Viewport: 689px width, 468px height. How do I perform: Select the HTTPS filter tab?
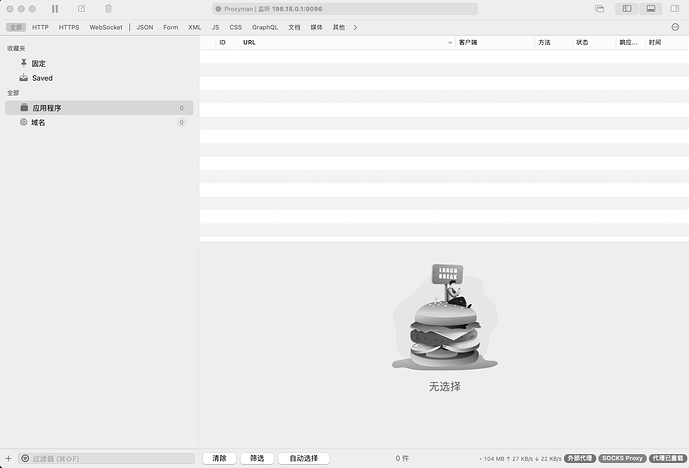coord(69,27)
